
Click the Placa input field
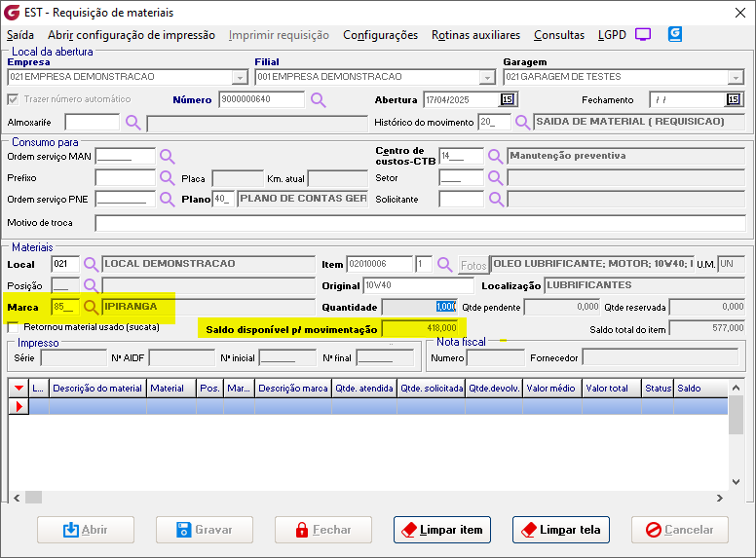(238, 178)
